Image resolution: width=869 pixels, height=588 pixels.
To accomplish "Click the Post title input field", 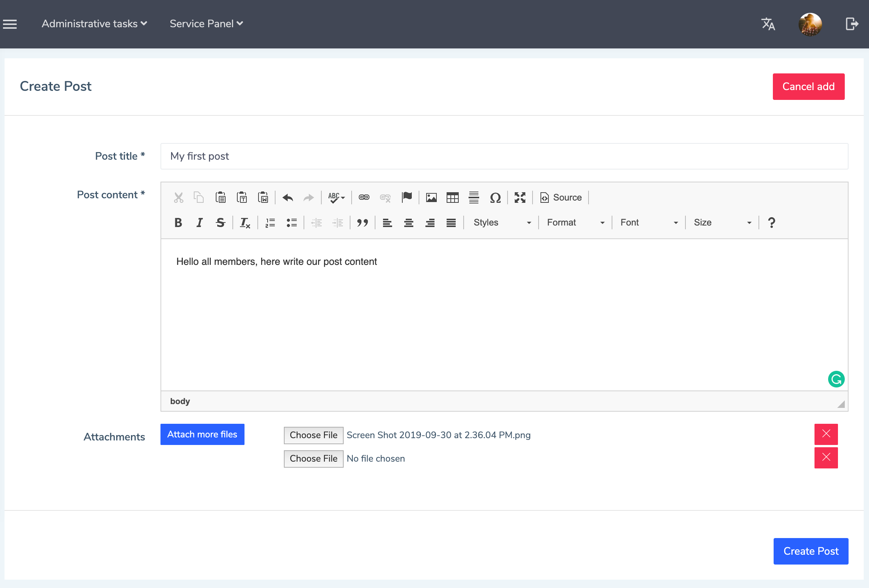I will (x=504, y=156).
